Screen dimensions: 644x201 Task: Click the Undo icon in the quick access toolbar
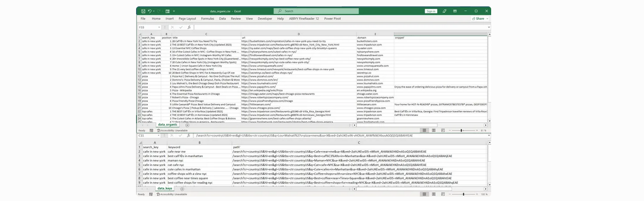coord(150,11)
